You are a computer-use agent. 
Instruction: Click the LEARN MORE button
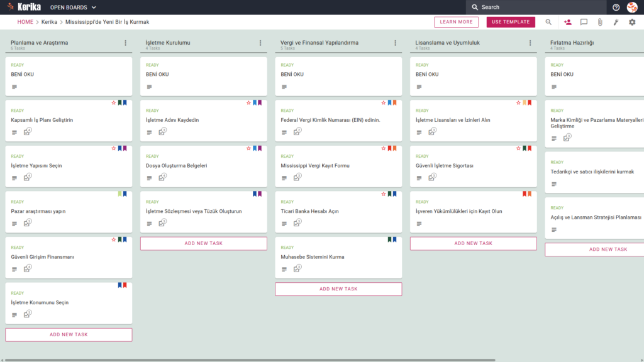[x=456, y=22]
